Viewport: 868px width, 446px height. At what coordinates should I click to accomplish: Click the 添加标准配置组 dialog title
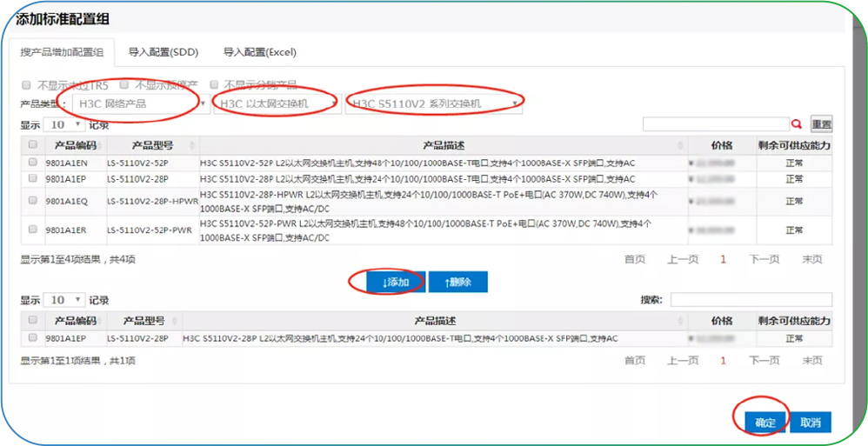tap(62, 19)
